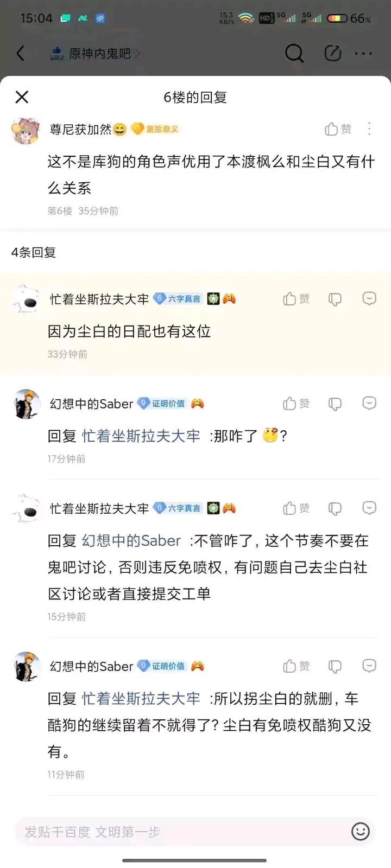Open the compose post icon
The height and width of the screenshot is (868, 391).
pyautogui.click(x=332, y=53)
